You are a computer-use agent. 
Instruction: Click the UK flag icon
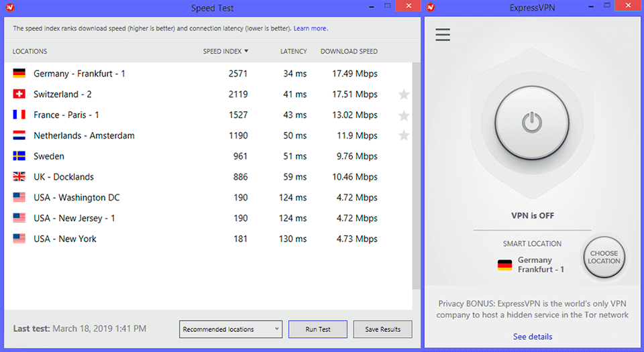19,176
